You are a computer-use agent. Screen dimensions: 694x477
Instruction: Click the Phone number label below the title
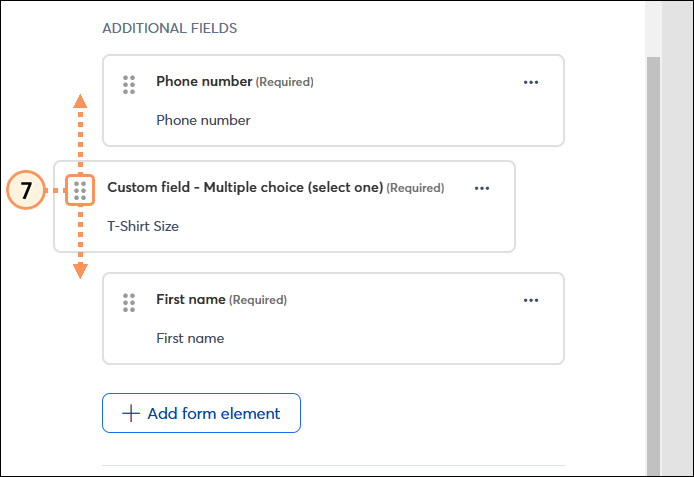tap(203, 120)
